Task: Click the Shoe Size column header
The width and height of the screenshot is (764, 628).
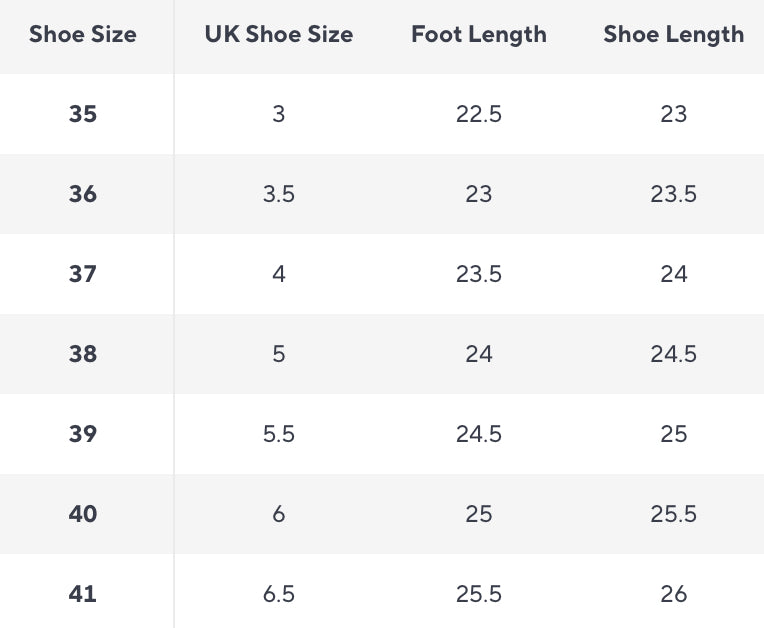Action: click(x=83, y=34)
